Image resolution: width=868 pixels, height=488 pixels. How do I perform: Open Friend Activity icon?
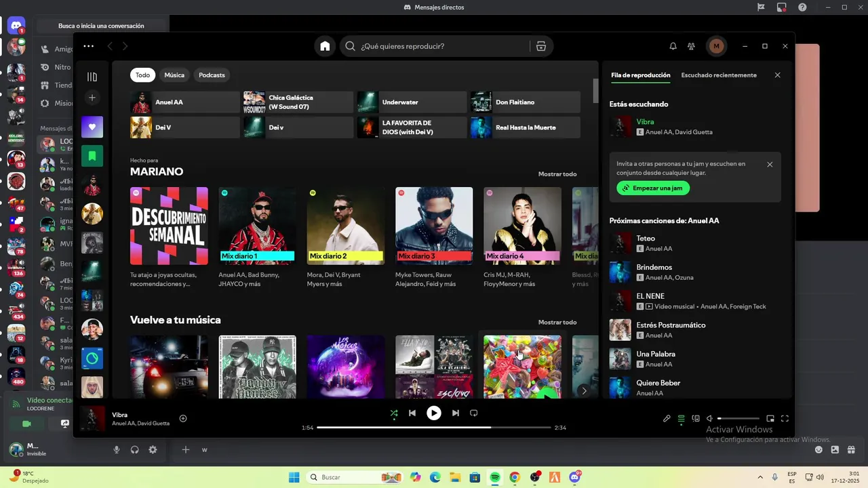(691, 46)
